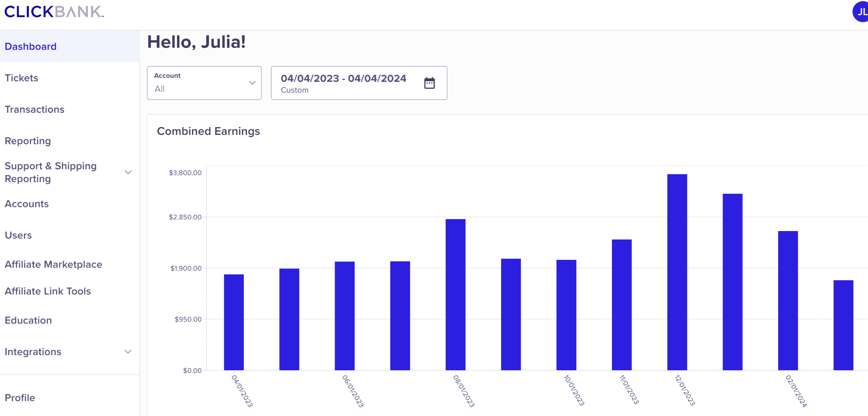
Task: Open the Account dropdown
Action: [204, 83]
